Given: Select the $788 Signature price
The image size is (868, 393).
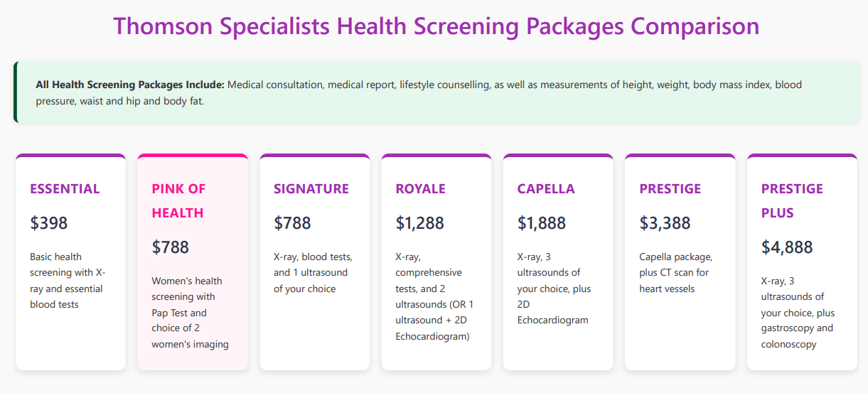Looking at the screenshot, I should (292, 222).
